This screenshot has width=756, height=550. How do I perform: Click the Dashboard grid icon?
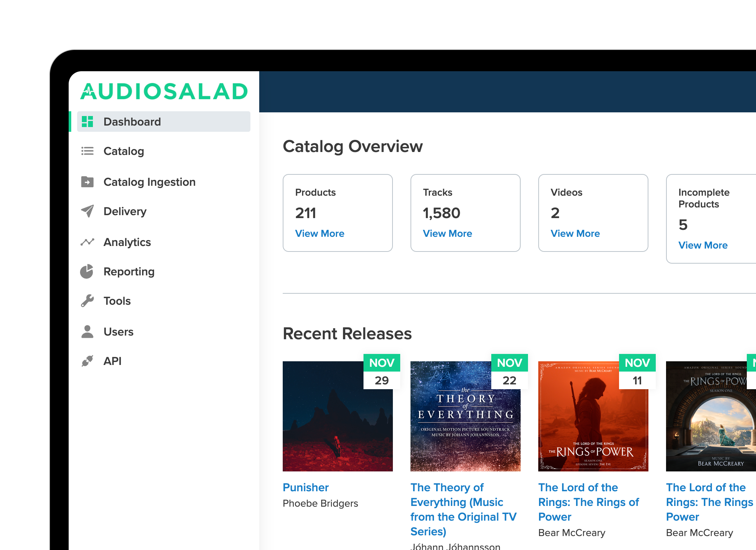(87, 122)
